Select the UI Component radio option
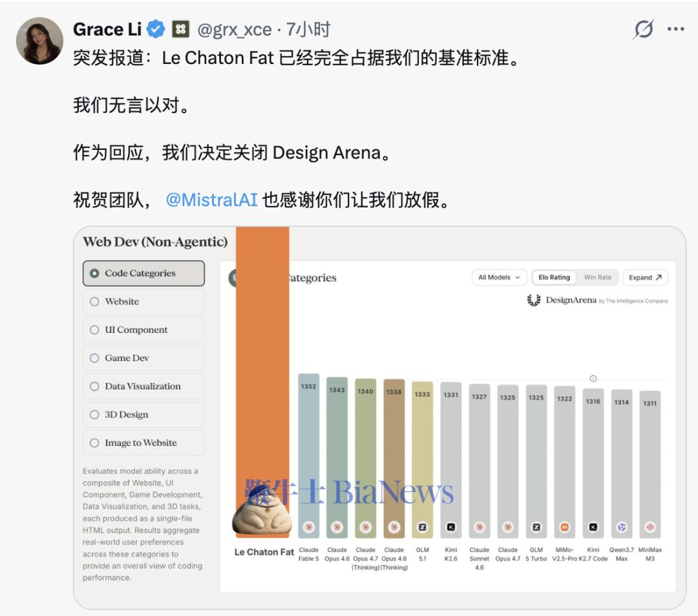This screenshot has height=616, width=698. click(x=143, y=330)
